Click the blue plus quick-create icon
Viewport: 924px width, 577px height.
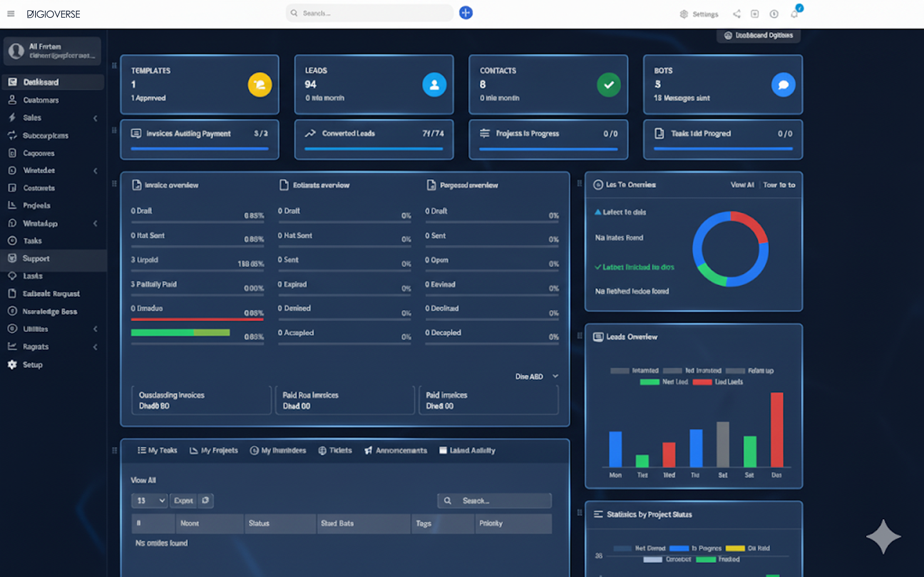pyautogui.click(x=465, y=13)
